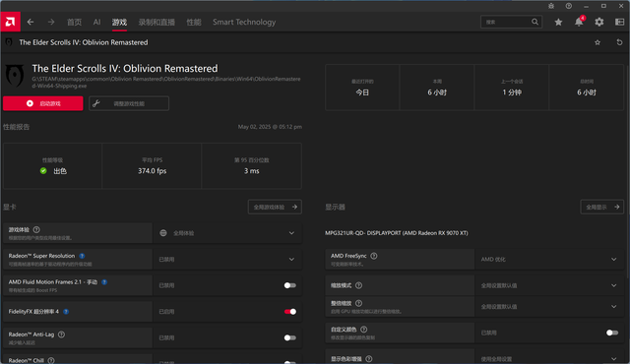Expand the 游戏体验 profile dropdown
This screenshot has height=364, width=630.
[227, 233]
